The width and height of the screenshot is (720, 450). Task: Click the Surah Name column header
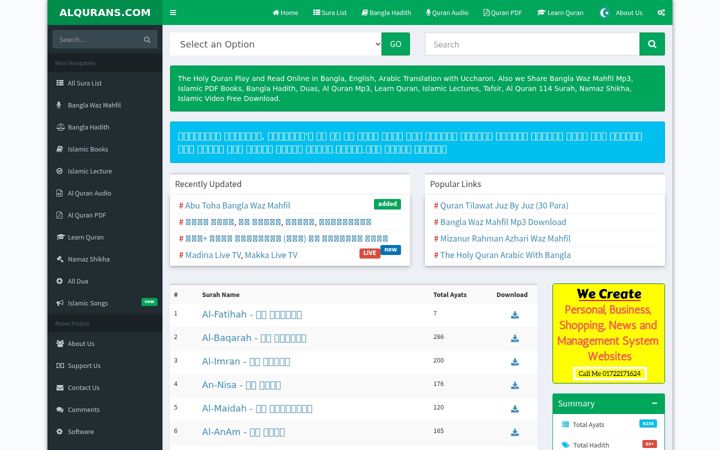tap(220, 295)
